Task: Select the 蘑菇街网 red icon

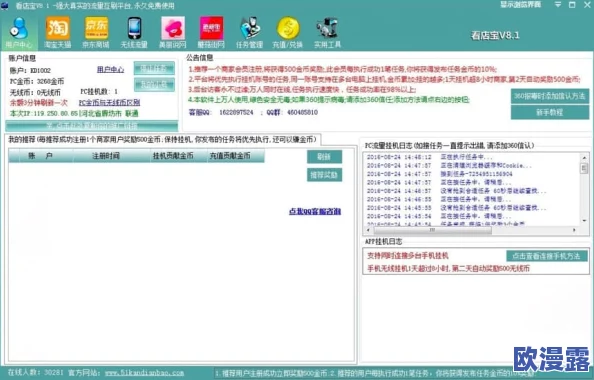Action: 211,33
